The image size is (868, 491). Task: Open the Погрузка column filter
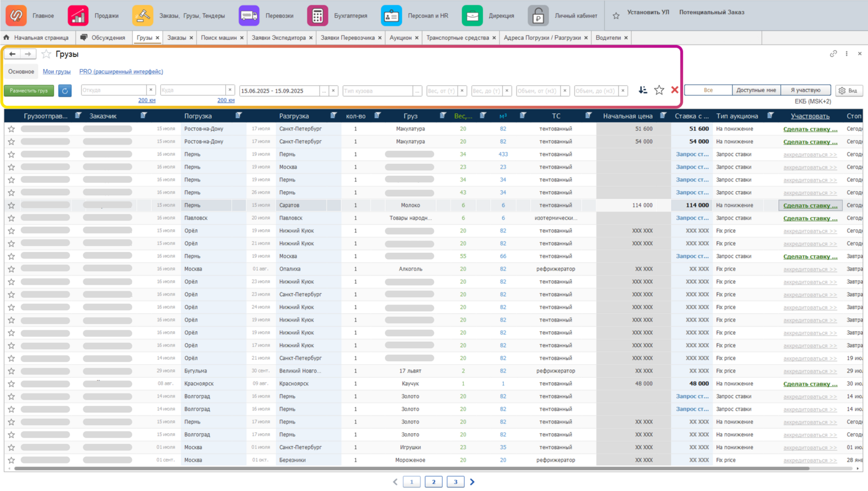(x=239, y=115)
